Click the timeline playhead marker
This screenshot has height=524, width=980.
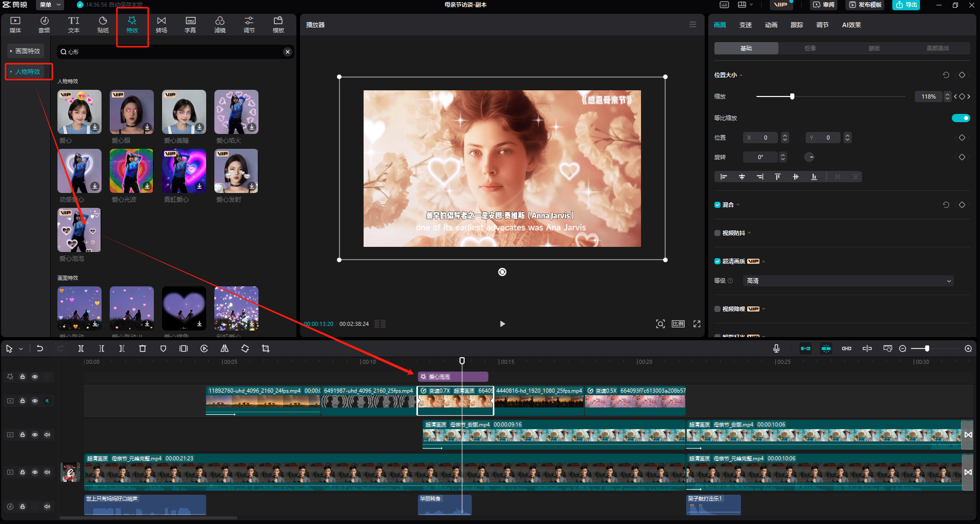(x=462, y=361)
